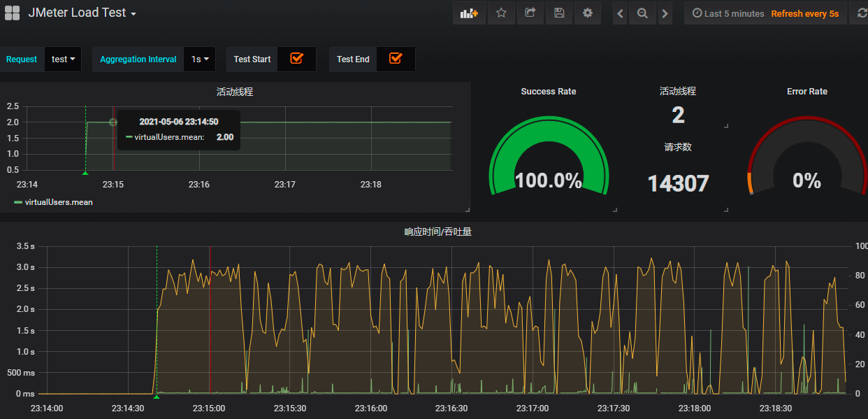Click the hovered data point on virtualUsers line
This screenshot has height=419, width=868.
coord(113,122)
